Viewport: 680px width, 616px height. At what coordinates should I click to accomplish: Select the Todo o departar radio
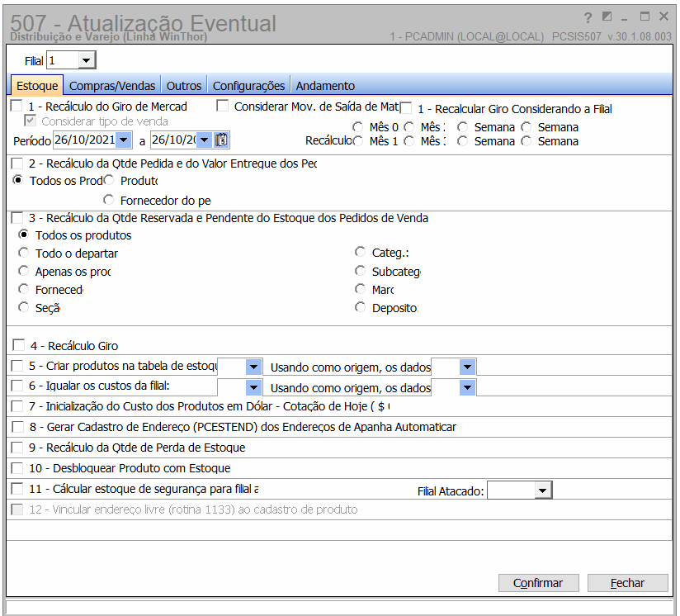[x=24, y=253]
